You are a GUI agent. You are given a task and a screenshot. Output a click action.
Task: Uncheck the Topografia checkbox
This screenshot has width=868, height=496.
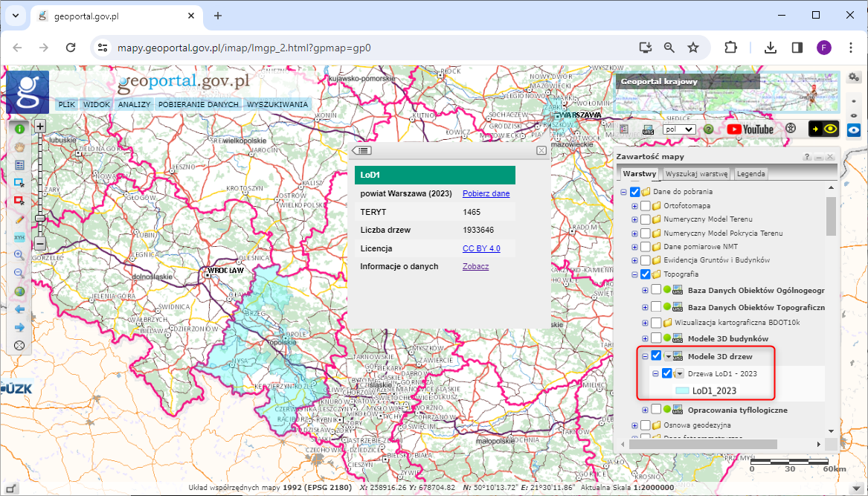tap(646, 274)
